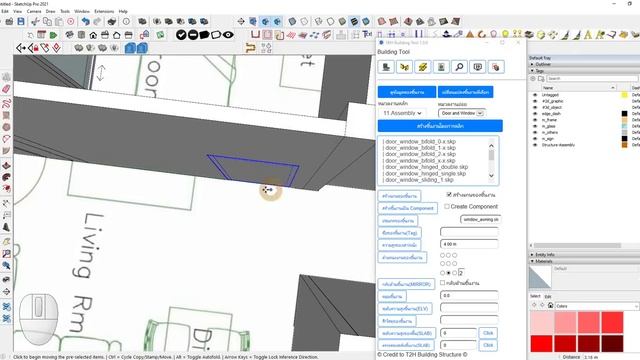Click the upper Click button beside SLAB
Screen dimensions: 640x360
click(x=488, y=333)
